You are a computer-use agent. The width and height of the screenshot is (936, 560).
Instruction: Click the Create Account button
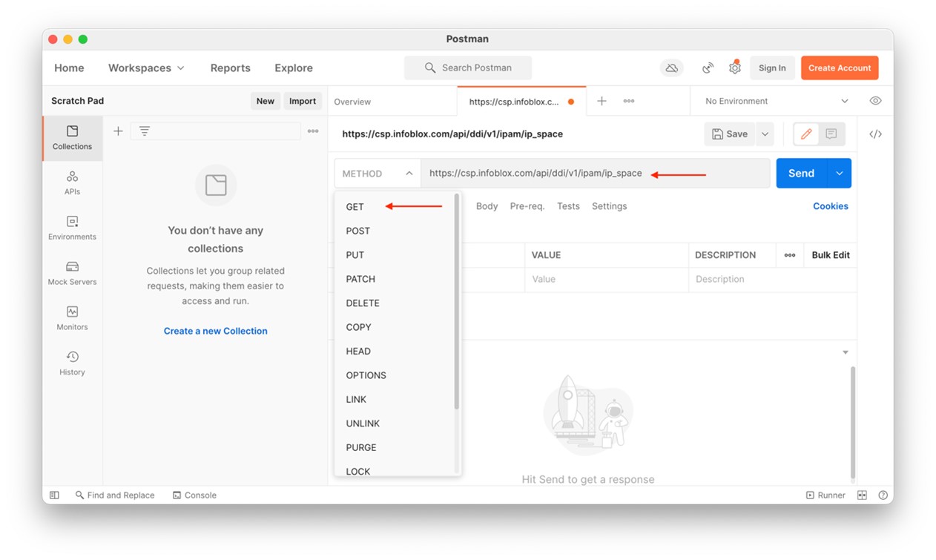point(839,67)
